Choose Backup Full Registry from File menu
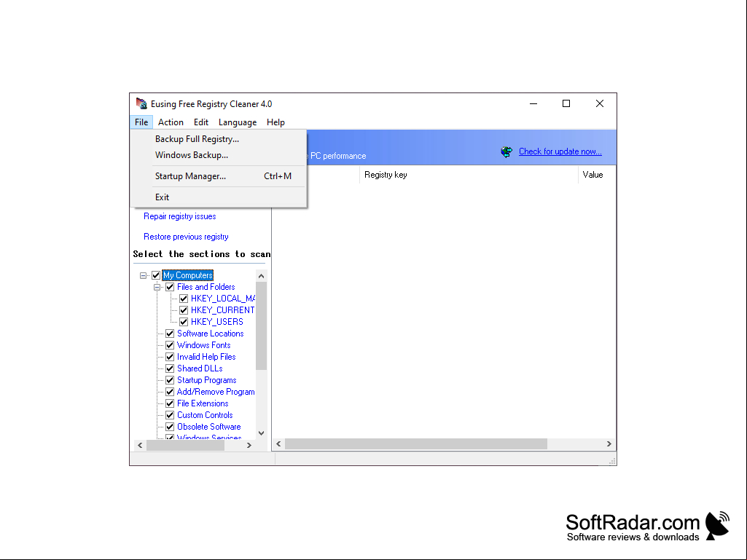 (x=219, y=139)
